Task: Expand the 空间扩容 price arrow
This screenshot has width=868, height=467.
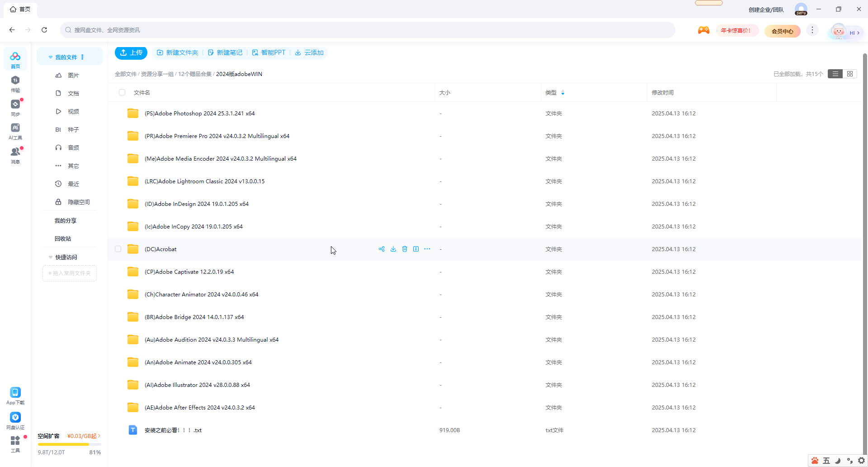Action: click(x=99, y=436)
